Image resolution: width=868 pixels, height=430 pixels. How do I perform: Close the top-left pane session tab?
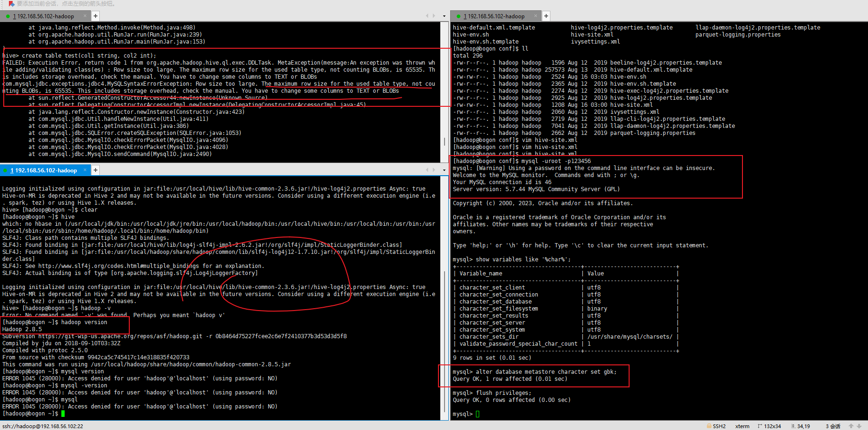[x=85, y=16]
